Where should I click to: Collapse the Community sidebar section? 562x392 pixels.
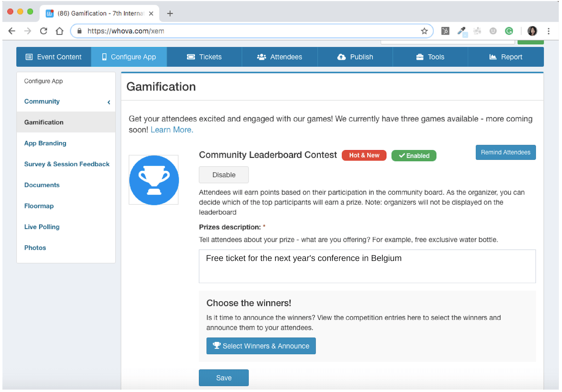[x=109, y=102]
